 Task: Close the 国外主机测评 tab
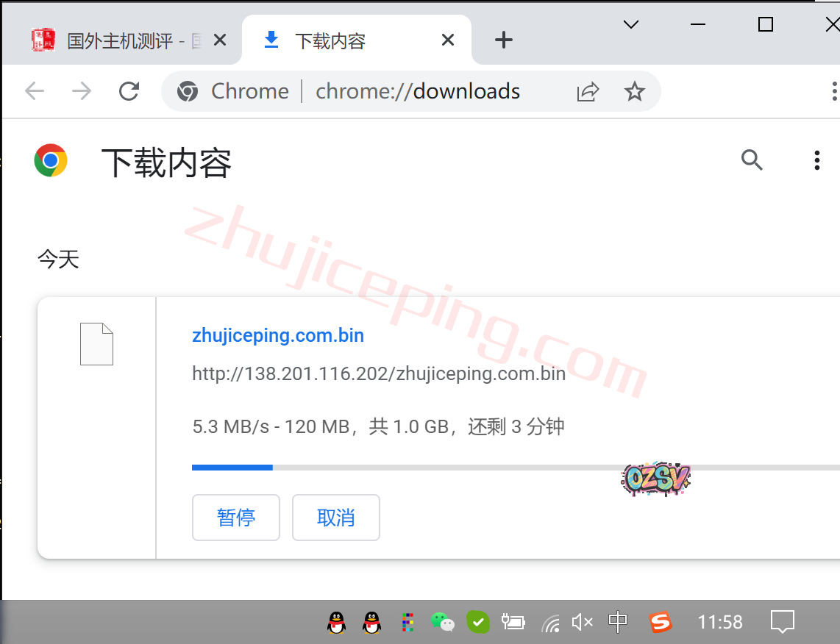pos(219,40)
